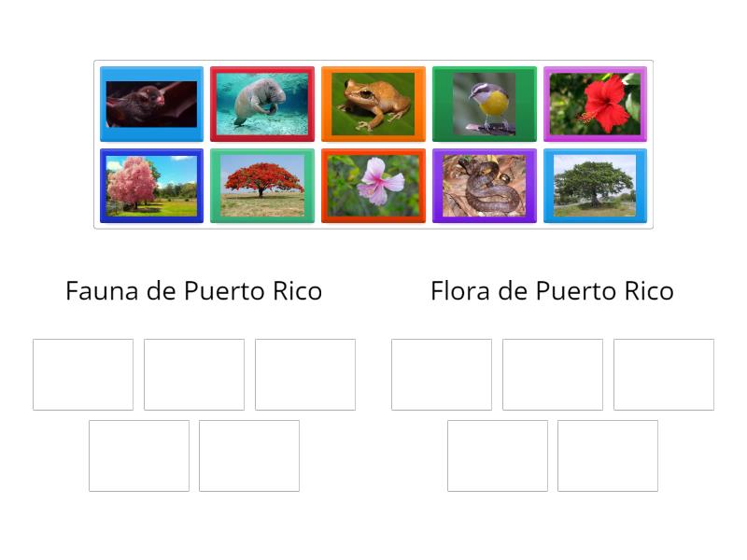The image size is (747, 560).
Task: Select the red flamboyán tree tile
Action: click(x=261, y=185)
